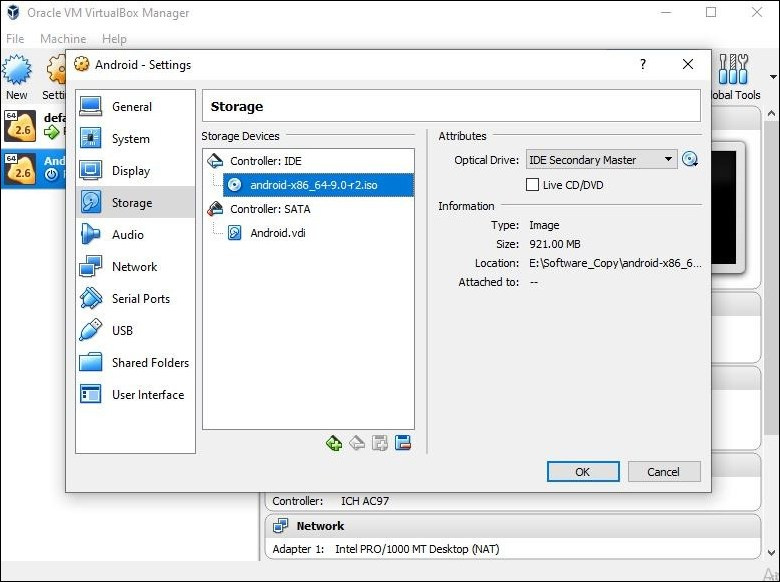Viewport: 780px width, 582px height.
Task: Close the Android - Settings dialog
Action: (x=688, y=64)
